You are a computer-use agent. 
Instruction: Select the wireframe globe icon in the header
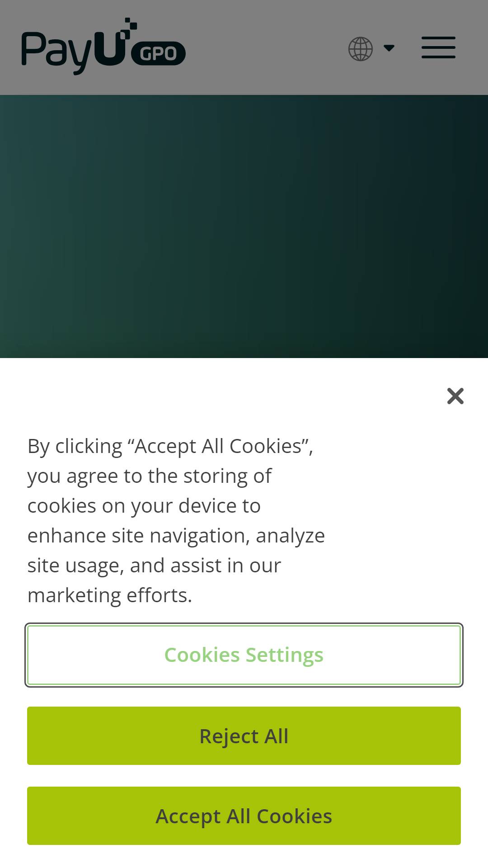[x=361, y=49]
